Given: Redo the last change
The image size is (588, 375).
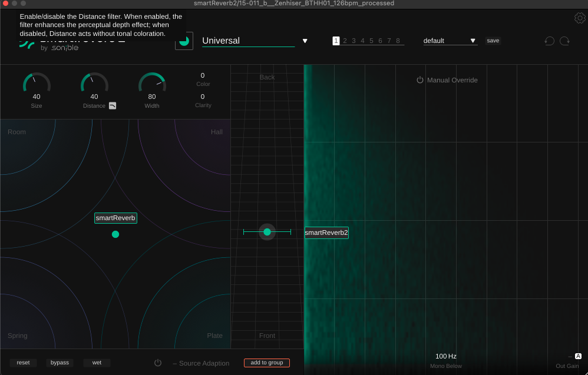Looking at the screenshot, I should click(x=565, y=41).
